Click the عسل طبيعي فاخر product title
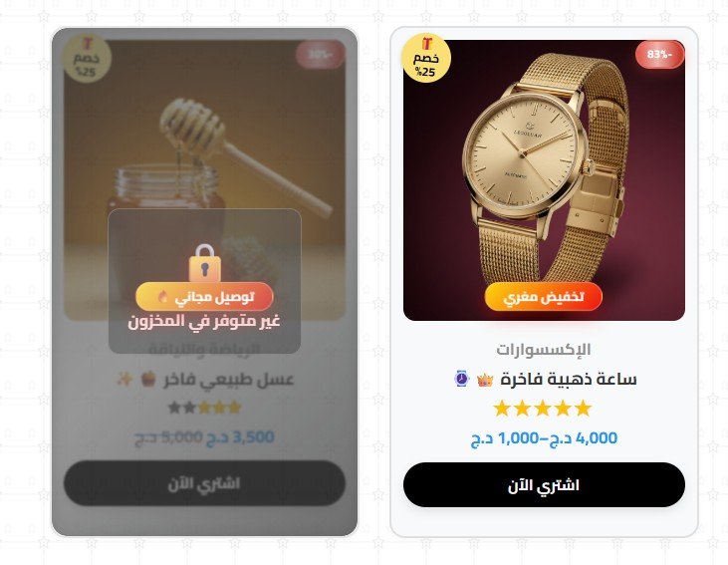 [228, 380]
